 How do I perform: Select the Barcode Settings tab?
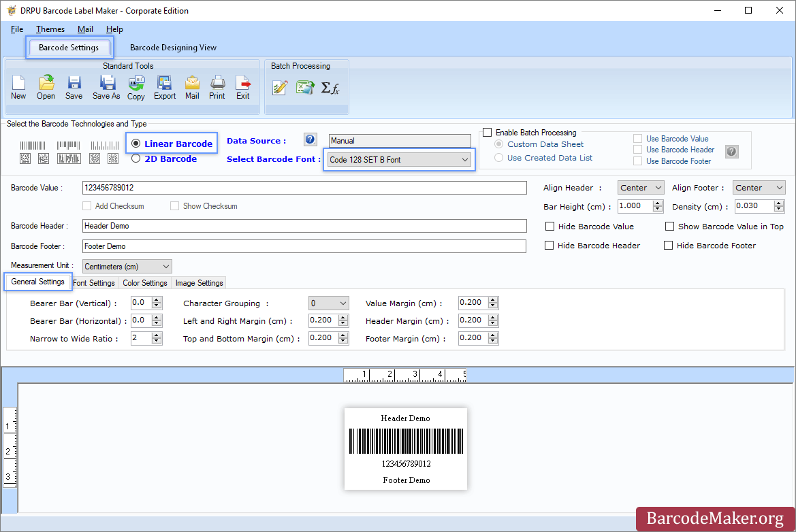(x=69, y=48)
